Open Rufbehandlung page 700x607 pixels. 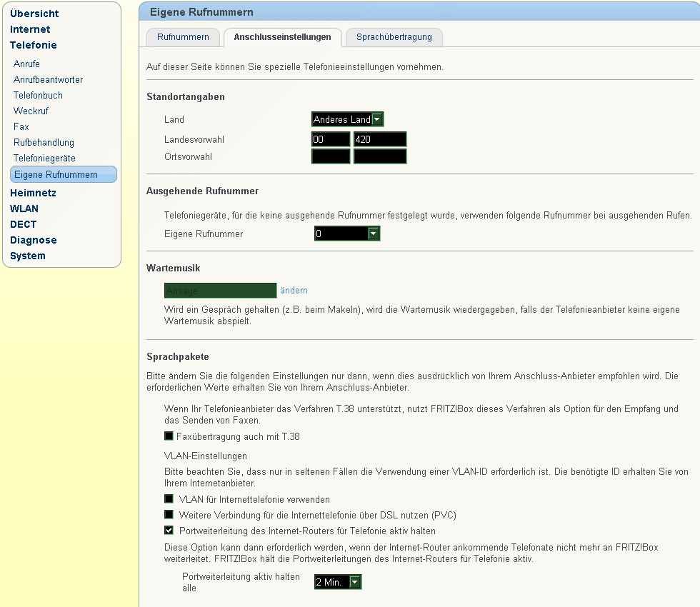[44, 142]
